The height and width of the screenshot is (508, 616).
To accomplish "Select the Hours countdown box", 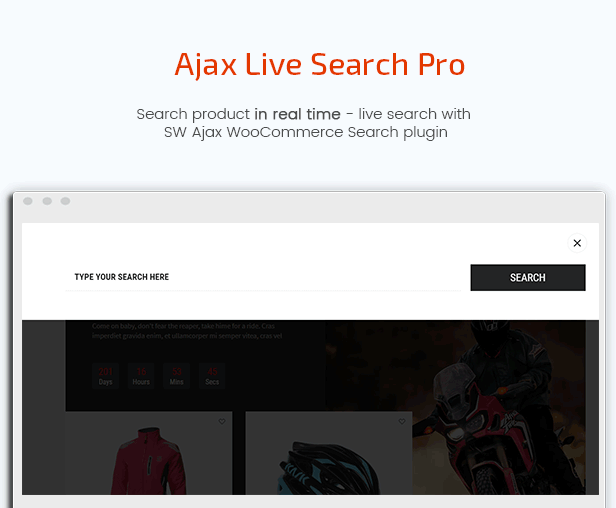I will pos(141,376).
